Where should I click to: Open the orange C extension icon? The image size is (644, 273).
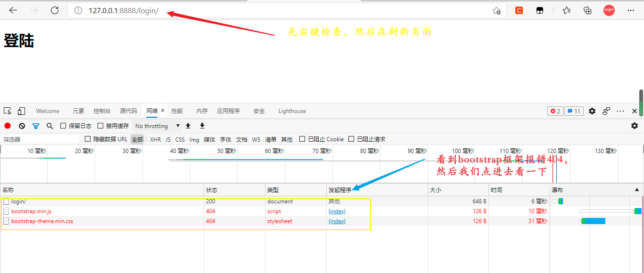(519, 10)
